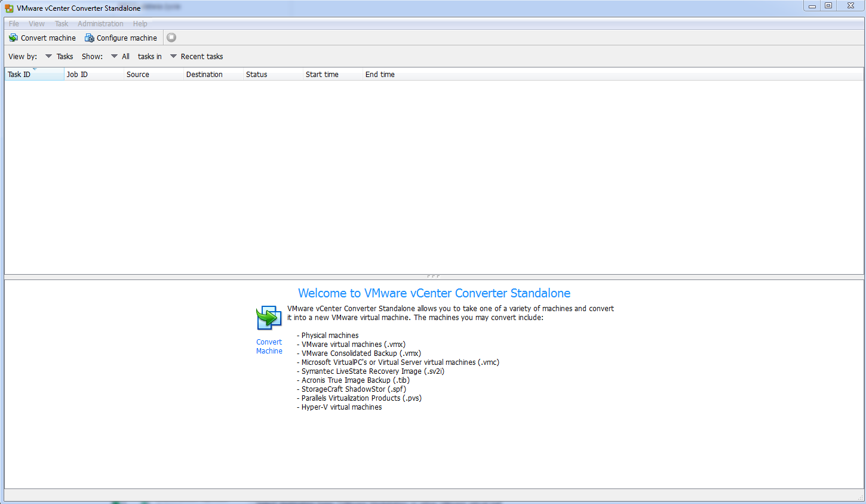This screenshot has height=504, width=866.
Task: Click the window resize grip corner
Action: pyautogui.click(x=860, y=497)
